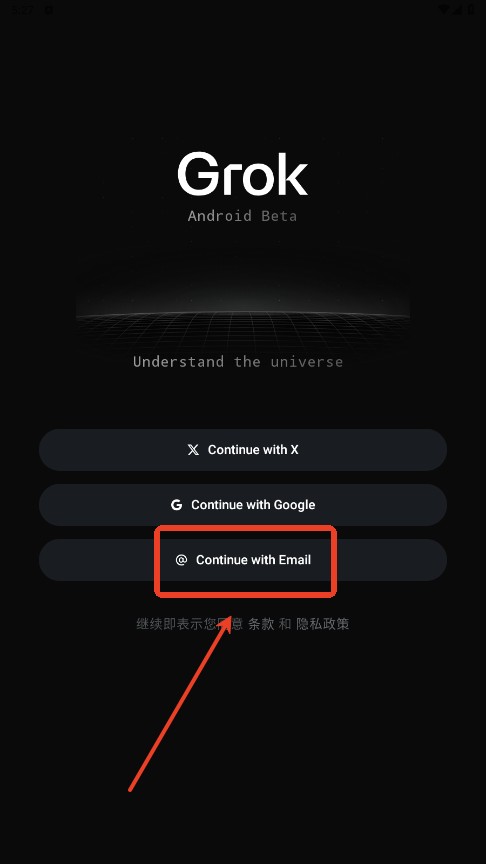Tap the 继续即表示您同意 agreement text
Viewport: 486px width, 864px height.
[x=190, y=624]
